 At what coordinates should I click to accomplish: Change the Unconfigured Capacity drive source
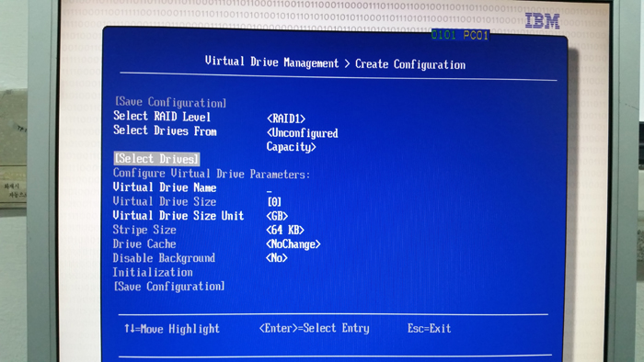[x=303, y=140]
